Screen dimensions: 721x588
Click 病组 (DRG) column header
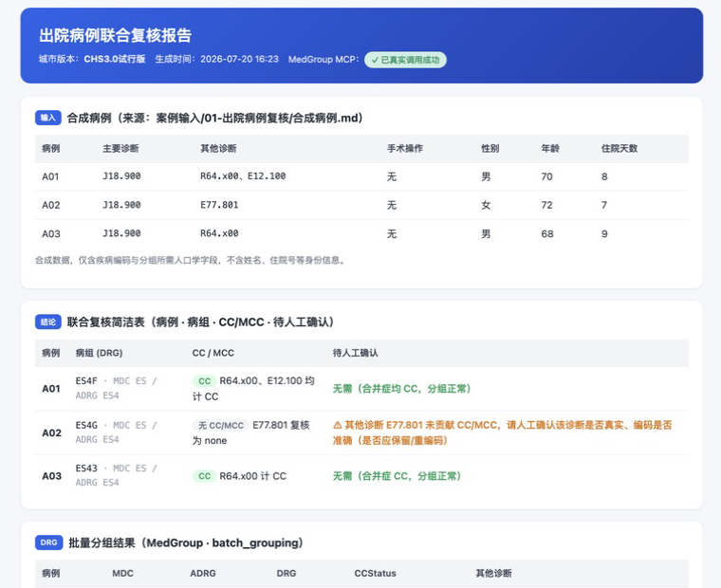click(x=99, y=353)
